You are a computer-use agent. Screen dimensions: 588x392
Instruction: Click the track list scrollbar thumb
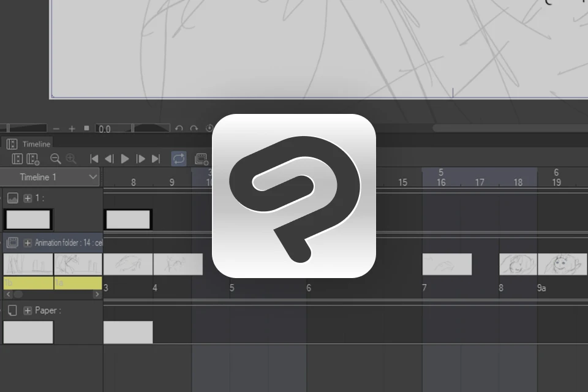tap(18, 295)
